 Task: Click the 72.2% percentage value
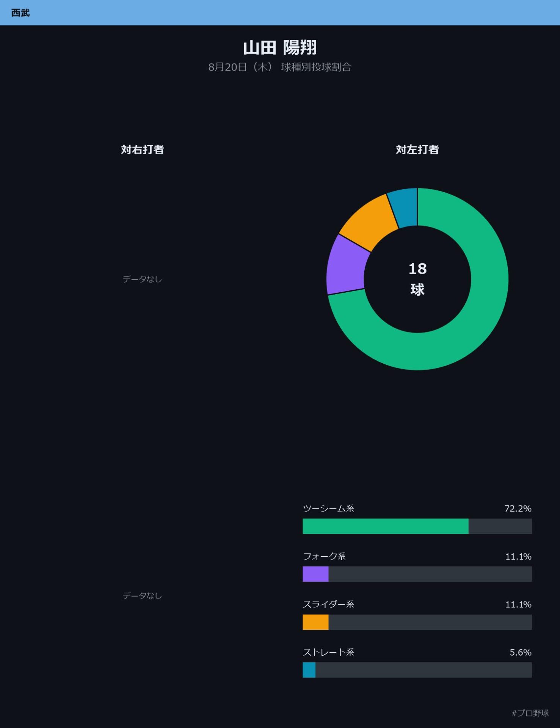518,508
